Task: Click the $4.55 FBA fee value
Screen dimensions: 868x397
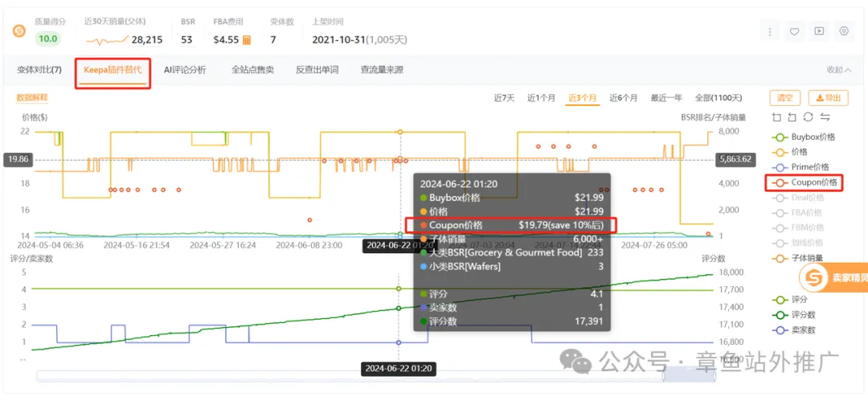Action: click(x=226, y=40)
